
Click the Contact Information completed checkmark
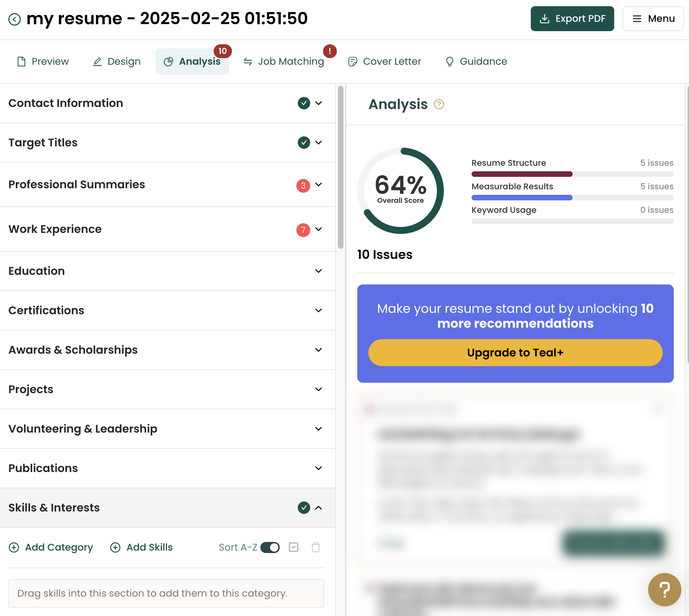click(304, 103)
